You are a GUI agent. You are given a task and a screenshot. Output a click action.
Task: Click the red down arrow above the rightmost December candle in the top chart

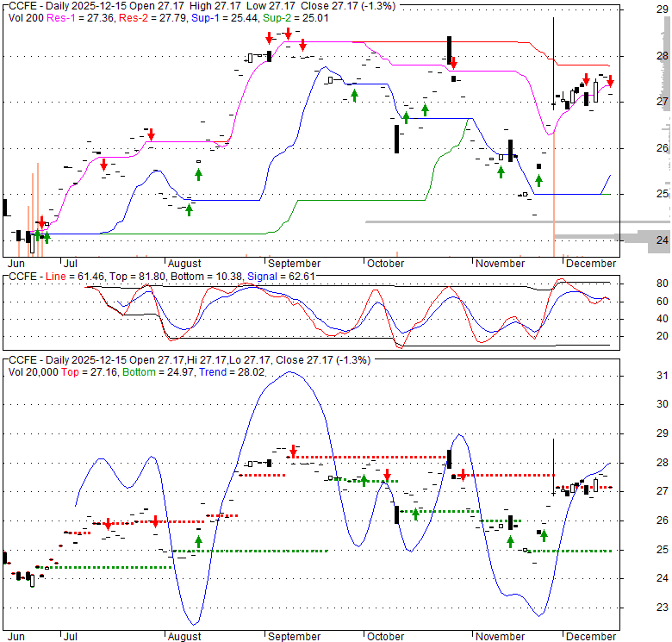coord(610,82)
